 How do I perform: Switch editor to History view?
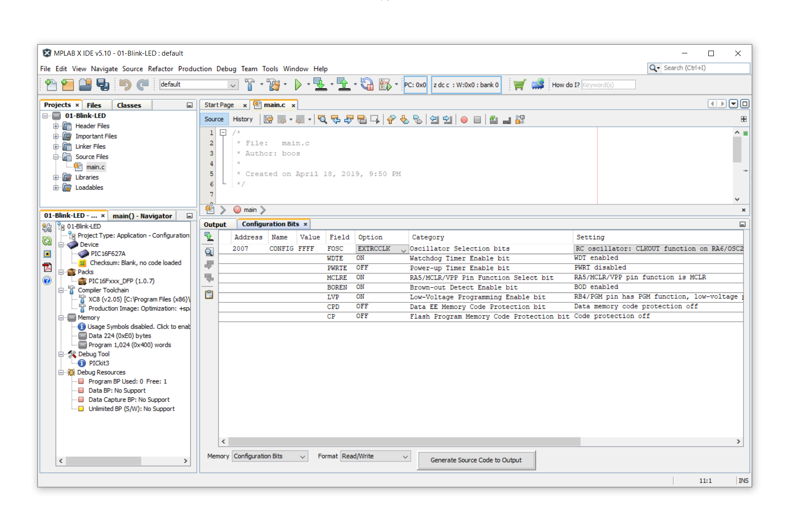[x=242, y=119]
